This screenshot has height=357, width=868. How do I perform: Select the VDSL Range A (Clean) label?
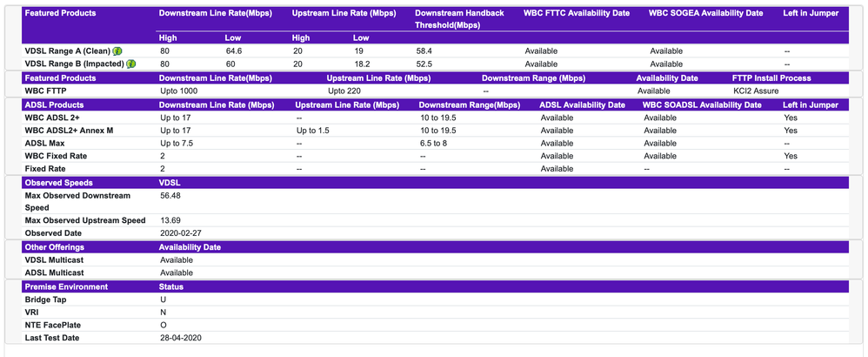pos(68,51)
